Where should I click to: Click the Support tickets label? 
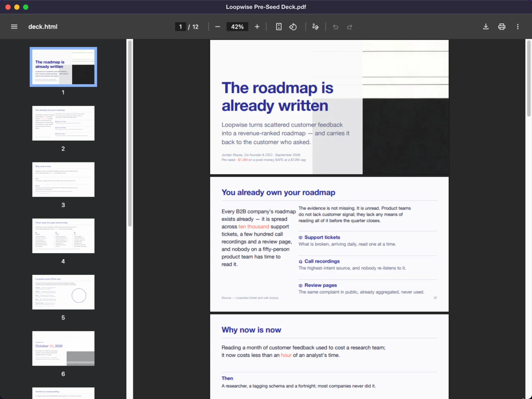(x=322, y=237)
